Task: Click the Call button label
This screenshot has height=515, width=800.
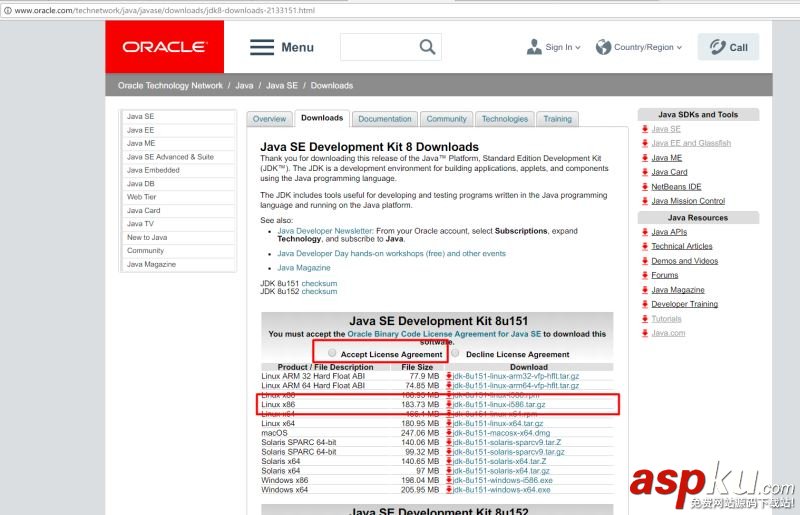Action: (x=738, y=47)
